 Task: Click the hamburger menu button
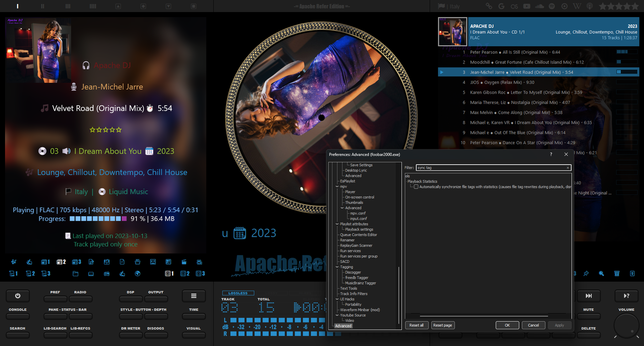point(194,296)
